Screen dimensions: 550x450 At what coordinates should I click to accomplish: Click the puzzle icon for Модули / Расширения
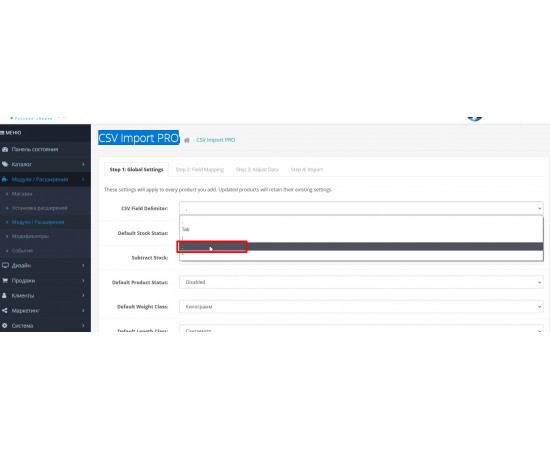tap(5, 179)
